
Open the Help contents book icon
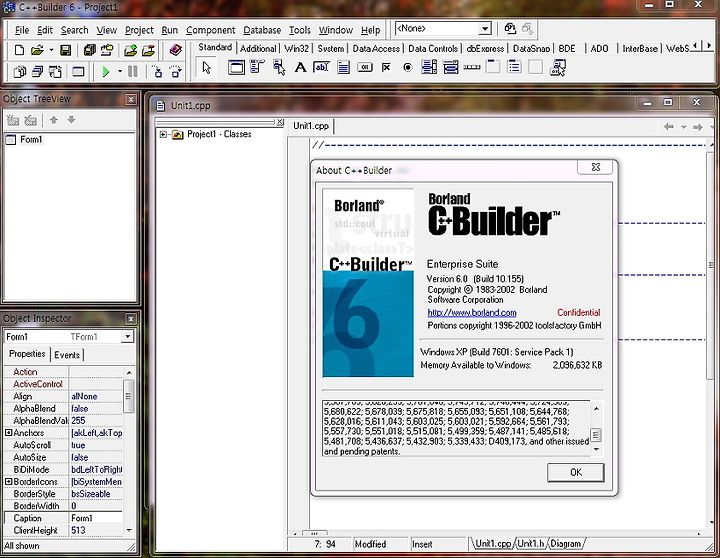coord(175,50)
